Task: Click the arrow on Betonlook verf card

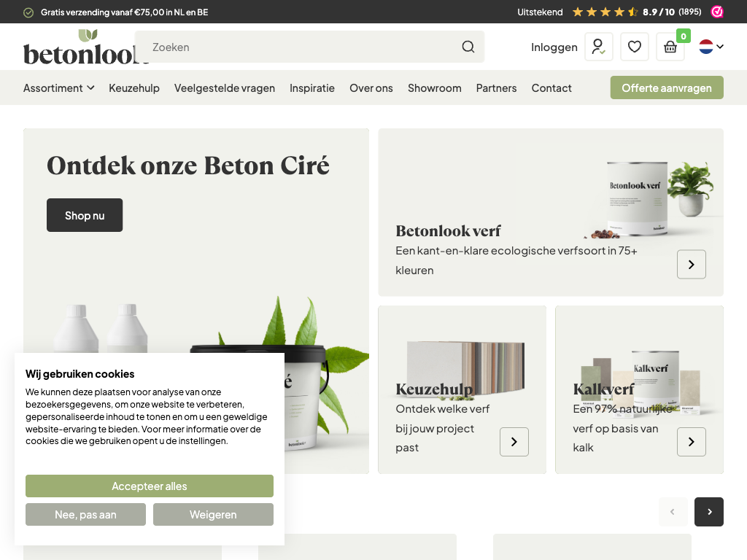Action: click(x=691, y=264)
